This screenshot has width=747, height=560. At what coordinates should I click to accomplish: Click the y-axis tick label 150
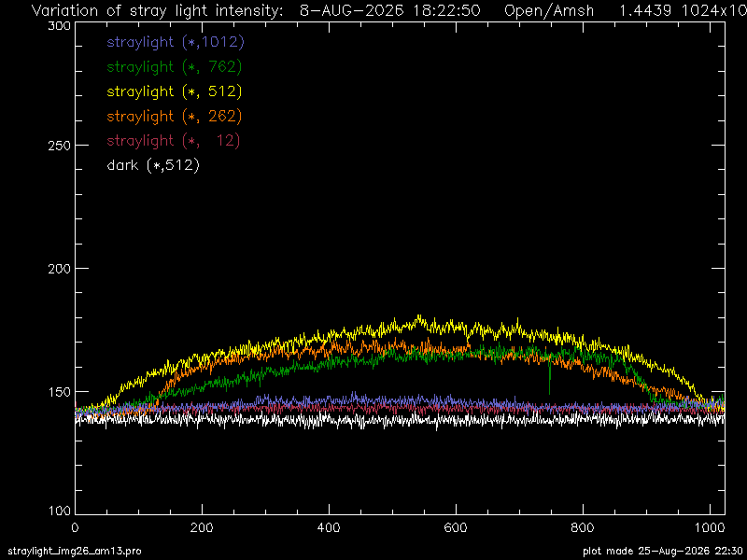click(x=60, y=392)
